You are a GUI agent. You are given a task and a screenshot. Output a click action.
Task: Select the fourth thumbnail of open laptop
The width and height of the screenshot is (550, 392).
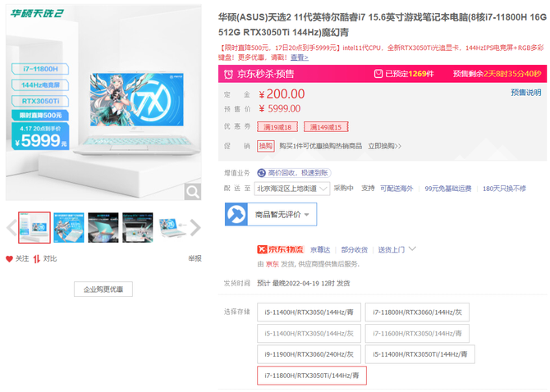138,228
